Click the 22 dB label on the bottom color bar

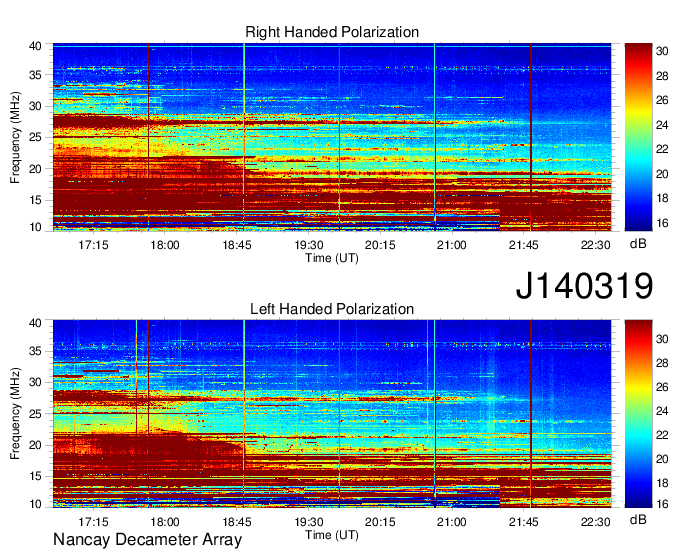(662, 435)
